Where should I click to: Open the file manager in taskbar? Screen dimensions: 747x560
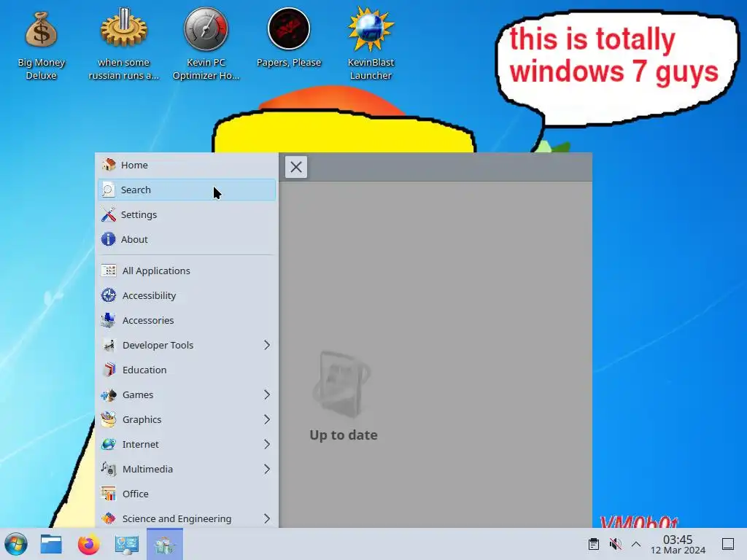tap(51, 544)
